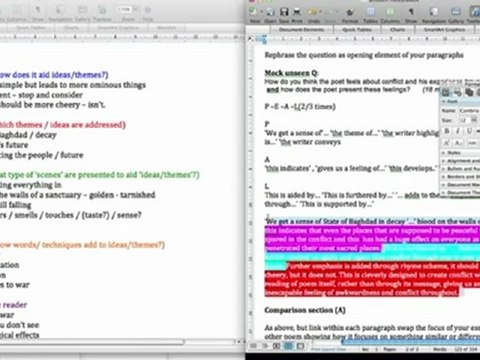Click the fifth view mode button in status bar
The height and width of the screenshot is (360, 480).
click(x=300, y=346)
